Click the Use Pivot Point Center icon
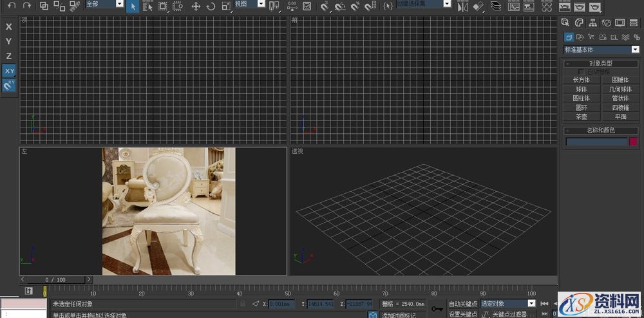This screenshot has width=644, height=318. click(274, 6)
